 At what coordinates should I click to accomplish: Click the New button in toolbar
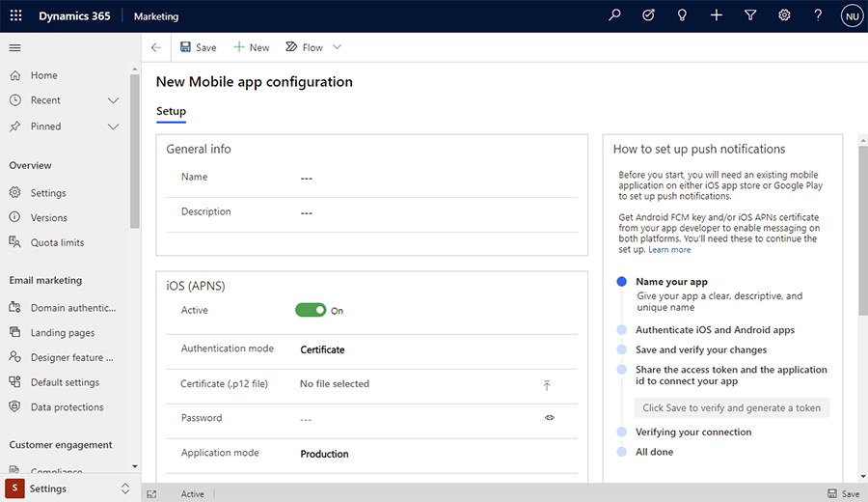click(252, 47)
